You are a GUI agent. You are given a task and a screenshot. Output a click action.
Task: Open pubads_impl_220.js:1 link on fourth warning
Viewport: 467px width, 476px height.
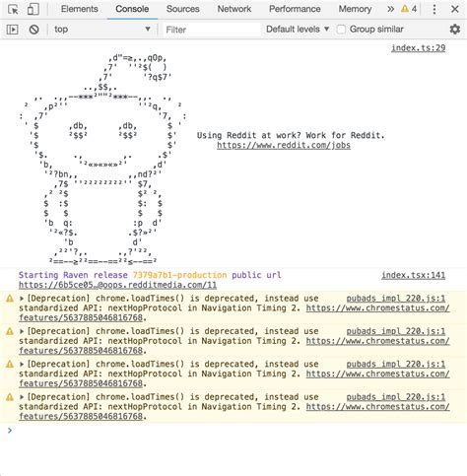click(396, 397)
